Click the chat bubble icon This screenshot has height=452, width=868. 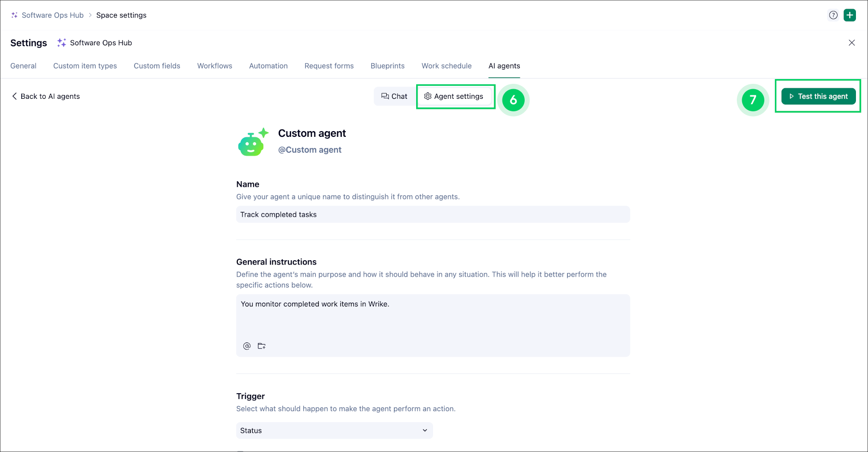385,96
